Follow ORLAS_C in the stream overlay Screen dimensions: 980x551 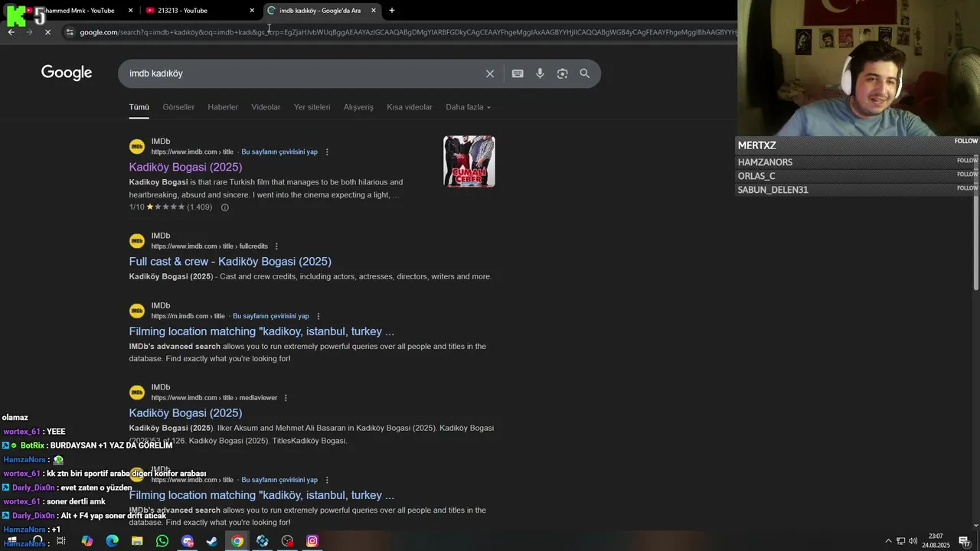point(968,174)
